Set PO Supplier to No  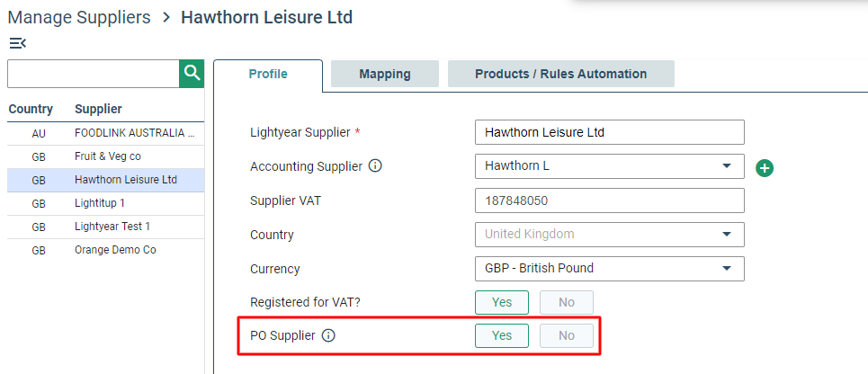[567, 336]
